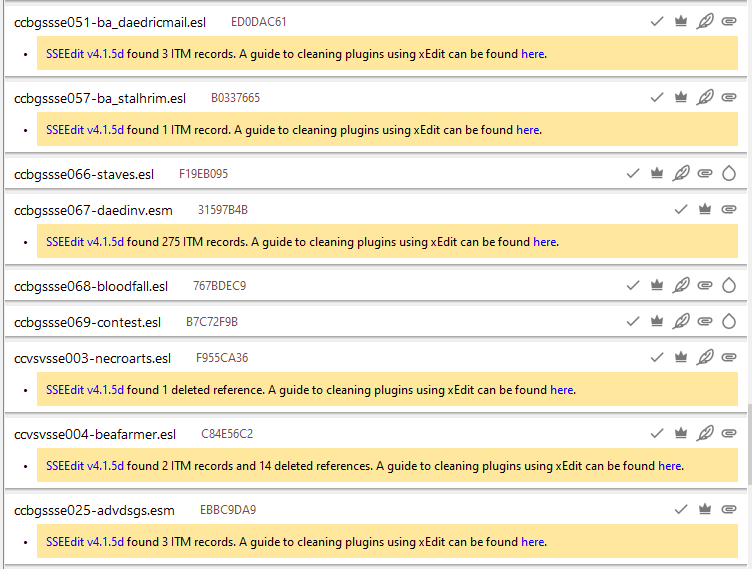Click the paperclip icon for ccvsvsse003-necroarts.esl

pyautogui.click(x=728, y=357)
